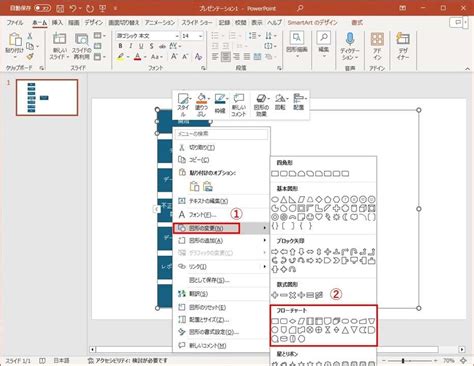Select Format Shape (図形の書式設定) menu item
Image resolution: width=474 pixels, height=366 pixels.
pyautogui.click(x=221, y=332)
